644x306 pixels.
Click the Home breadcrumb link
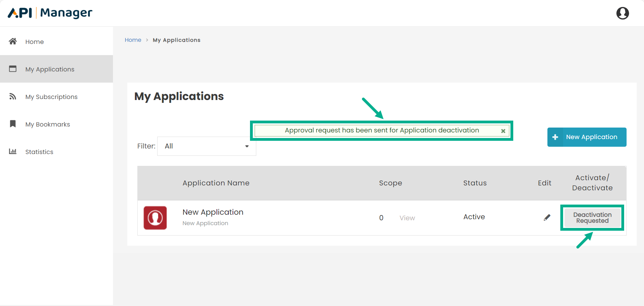pyautogui.click(x=133, y=40)
